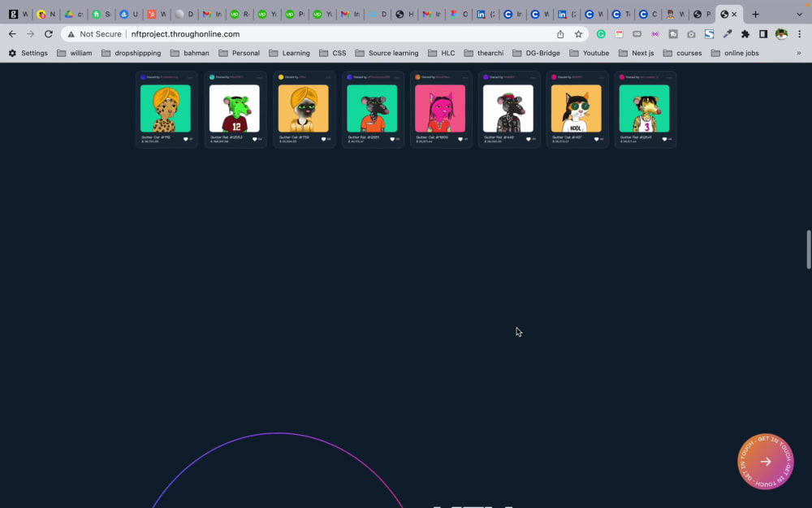Open options menu on green rat card

tap(260, 77)
